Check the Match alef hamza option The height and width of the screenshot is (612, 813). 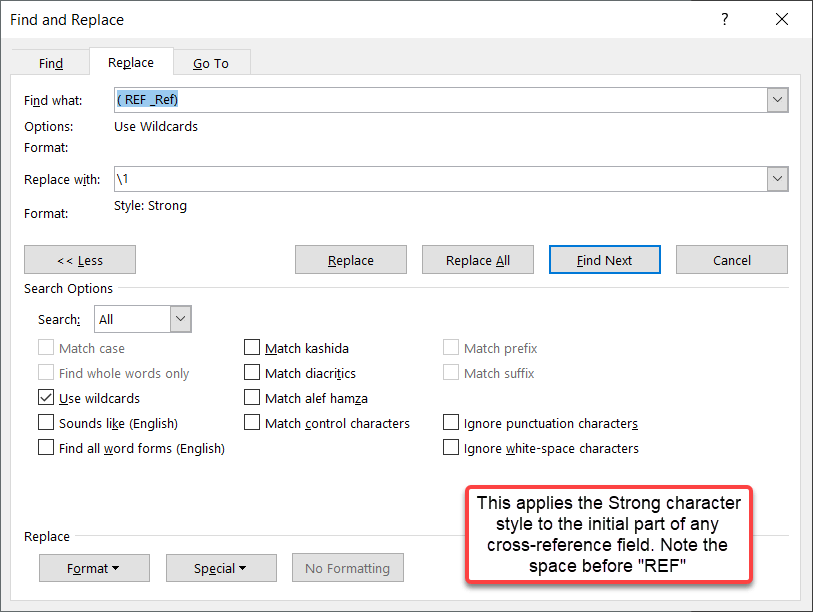click(x=252, y=398)
